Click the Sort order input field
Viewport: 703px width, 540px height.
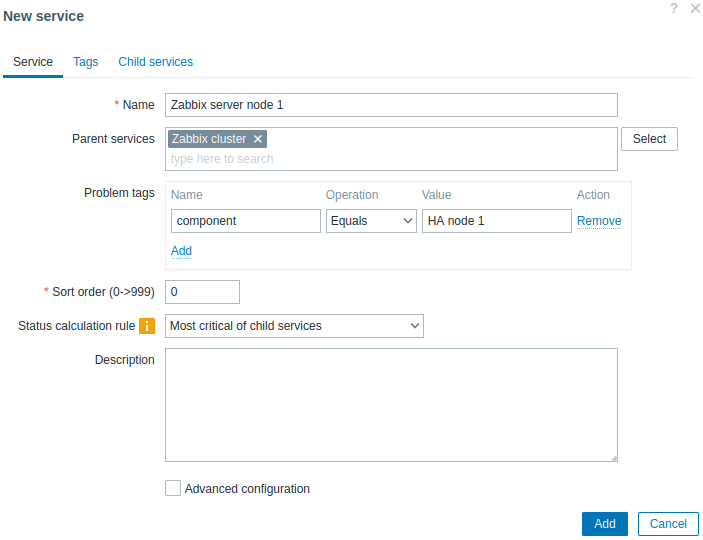(202, 292)
